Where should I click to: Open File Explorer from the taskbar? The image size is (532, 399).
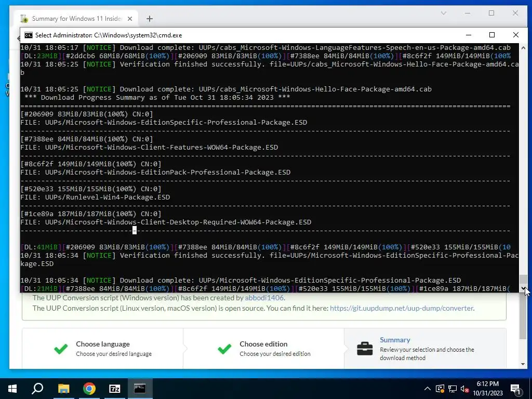(63, 389)
